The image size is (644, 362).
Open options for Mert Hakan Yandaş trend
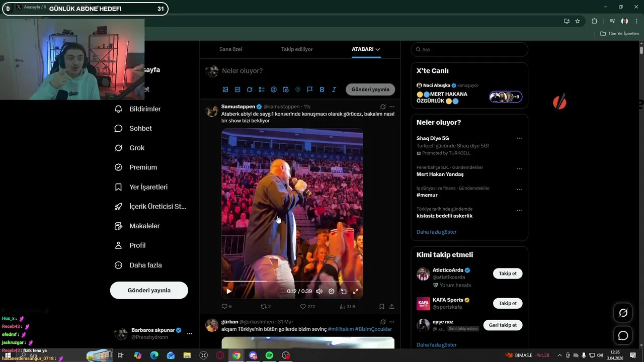tap(519, 169)
